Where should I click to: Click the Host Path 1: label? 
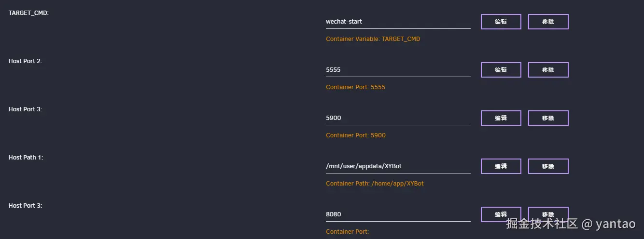tap(26, 158)
